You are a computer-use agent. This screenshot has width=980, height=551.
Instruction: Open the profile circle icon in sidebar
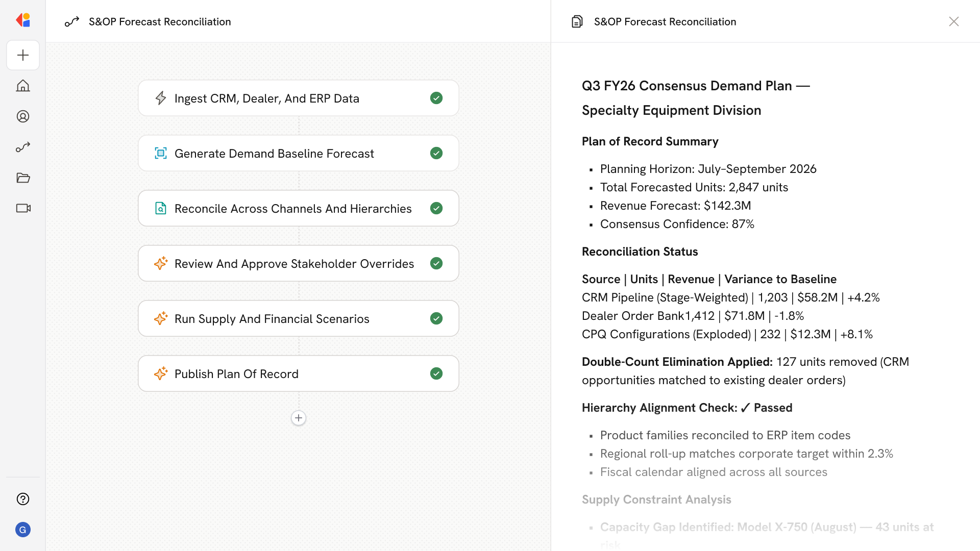click(23, 116)
